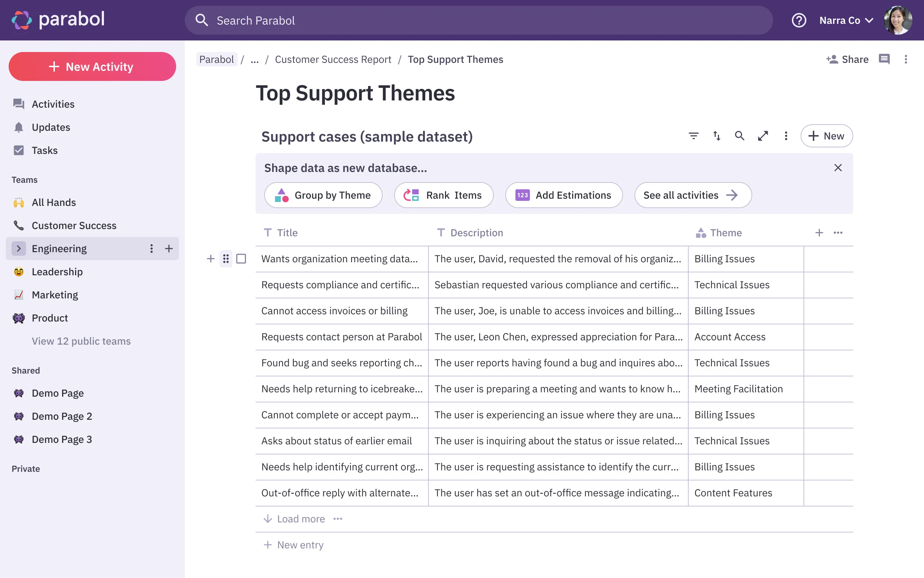Open Demo Page 3

click(x=62, y=439)
